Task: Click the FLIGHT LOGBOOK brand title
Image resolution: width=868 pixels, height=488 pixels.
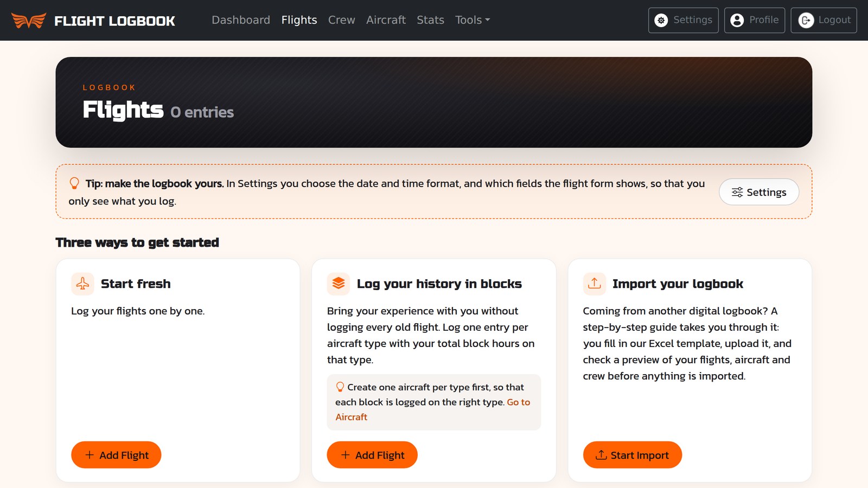Action: pyautogui.click(x=114, y=21)
